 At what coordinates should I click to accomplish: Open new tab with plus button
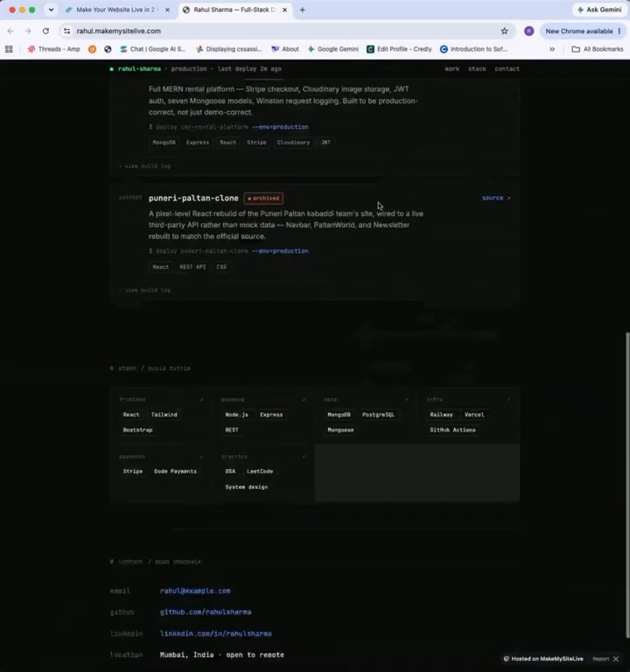click(302, 10)
